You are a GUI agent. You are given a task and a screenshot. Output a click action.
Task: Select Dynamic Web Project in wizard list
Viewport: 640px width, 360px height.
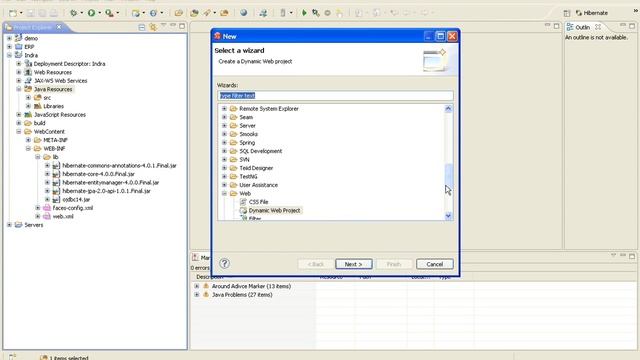coord(274,211)
